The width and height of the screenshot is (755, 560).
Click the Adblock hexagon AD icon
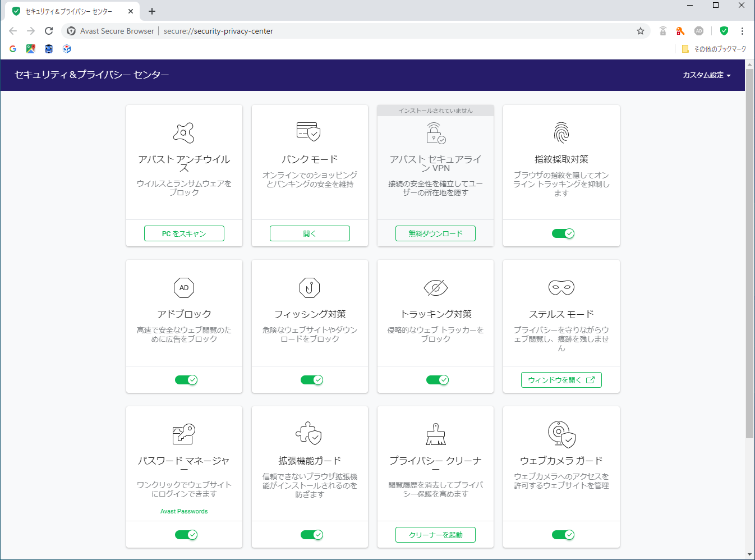tap(184, 288)
